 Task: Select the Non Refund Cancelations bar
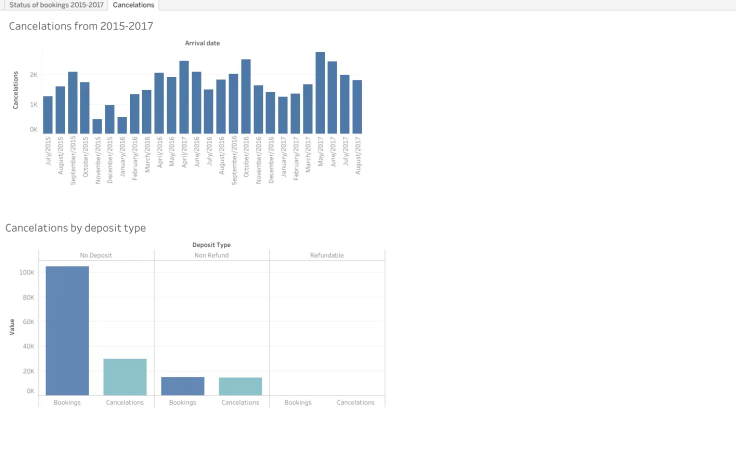[x=240, y=386]
